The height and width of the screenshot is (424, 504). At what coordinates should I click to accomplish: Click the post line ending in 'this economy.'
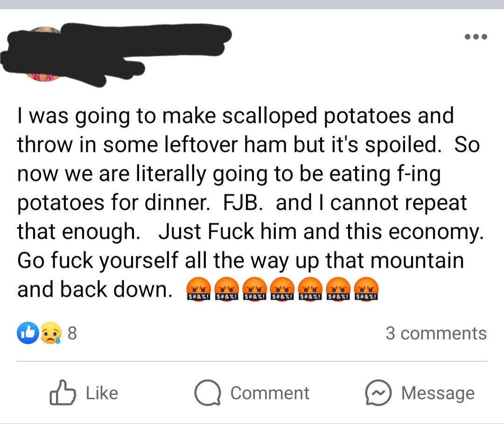pos(250,232)
